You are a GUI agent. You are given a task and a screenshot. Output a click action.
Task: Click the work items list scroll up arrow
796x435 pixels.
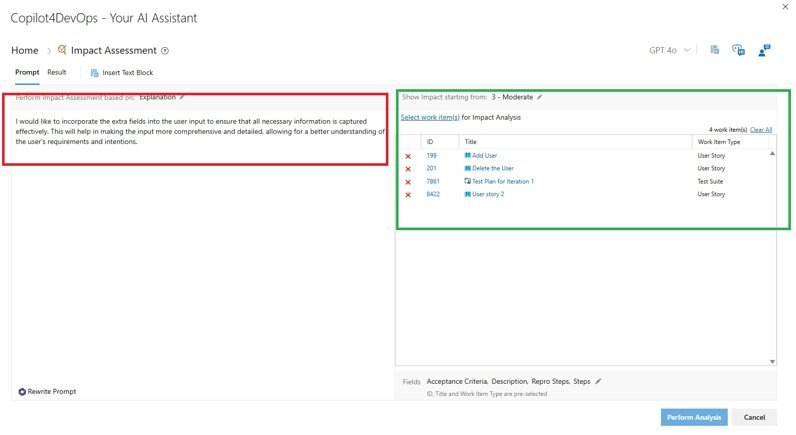point(772,153)
